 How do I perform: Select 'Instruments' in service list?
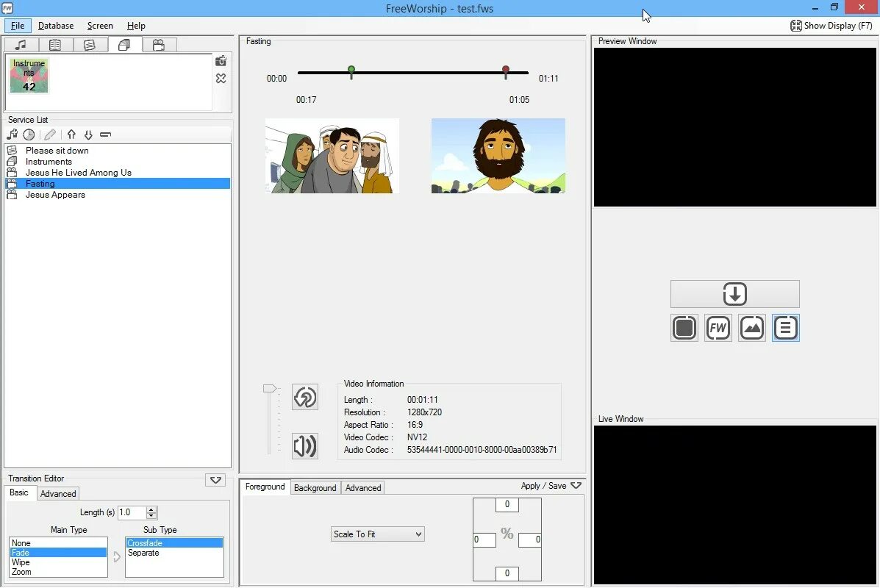118,162
